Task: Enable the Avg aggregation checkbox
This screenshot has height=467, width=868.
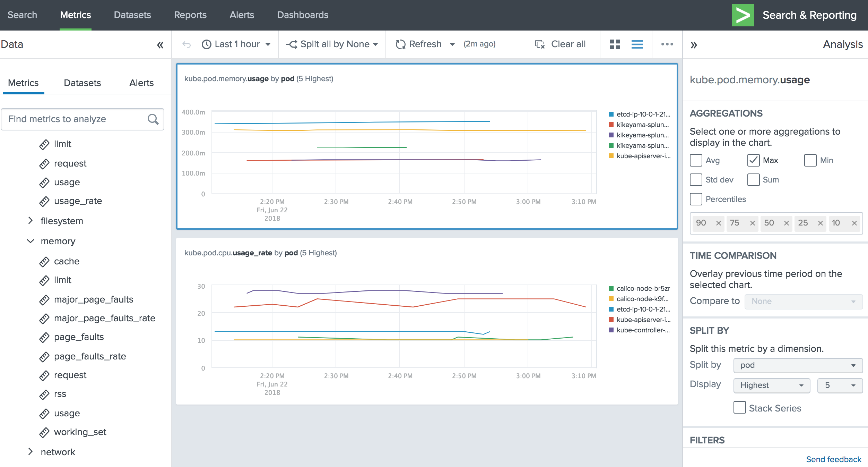Action: tap(696, 160)
